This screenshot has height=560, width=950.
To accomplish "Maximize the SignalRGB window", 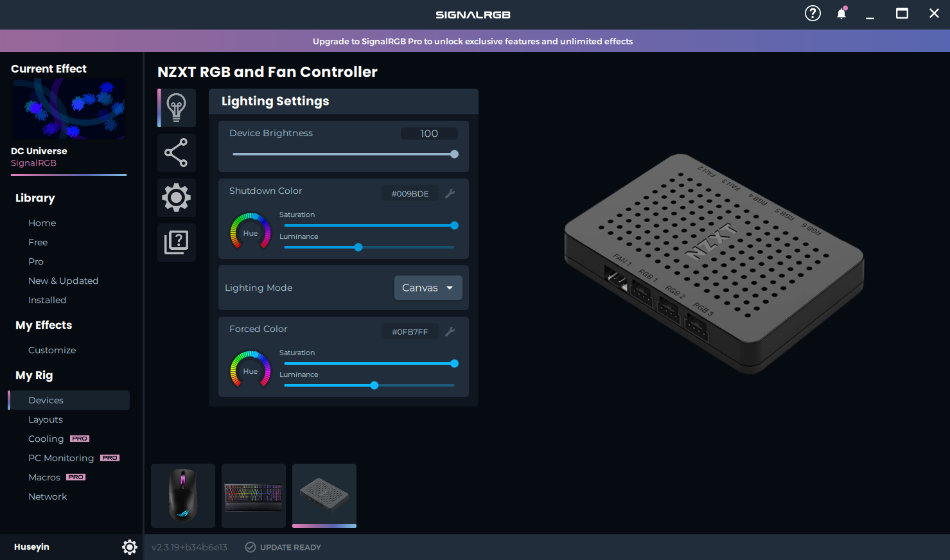I will (902, 13).
